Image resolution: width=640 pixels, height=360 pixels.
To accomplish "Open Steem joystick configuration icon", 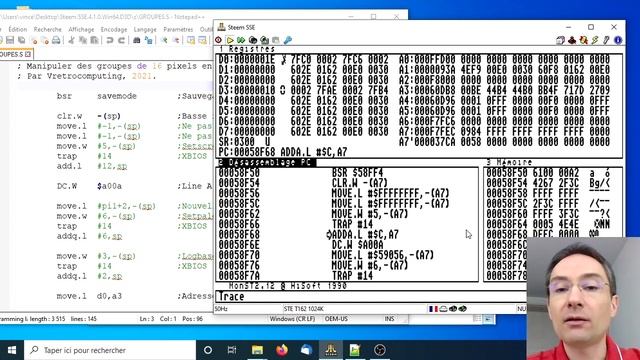I will (572, 40).
